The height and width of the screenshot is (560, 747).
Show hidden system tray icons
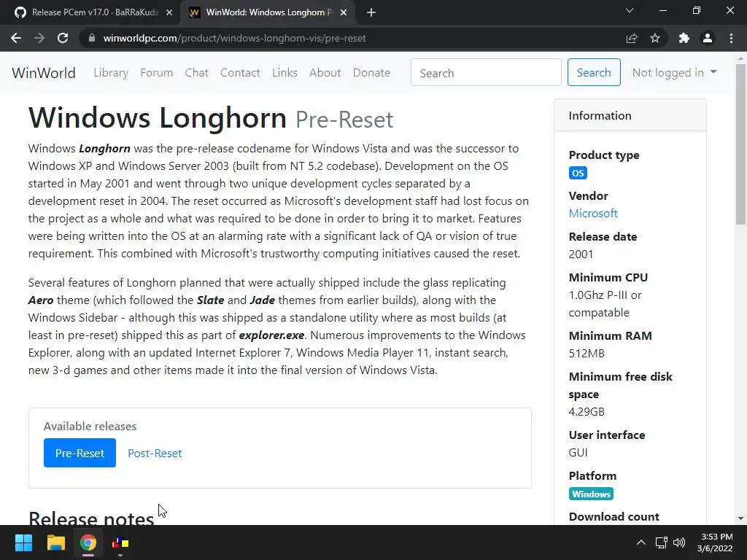(641, 542)
